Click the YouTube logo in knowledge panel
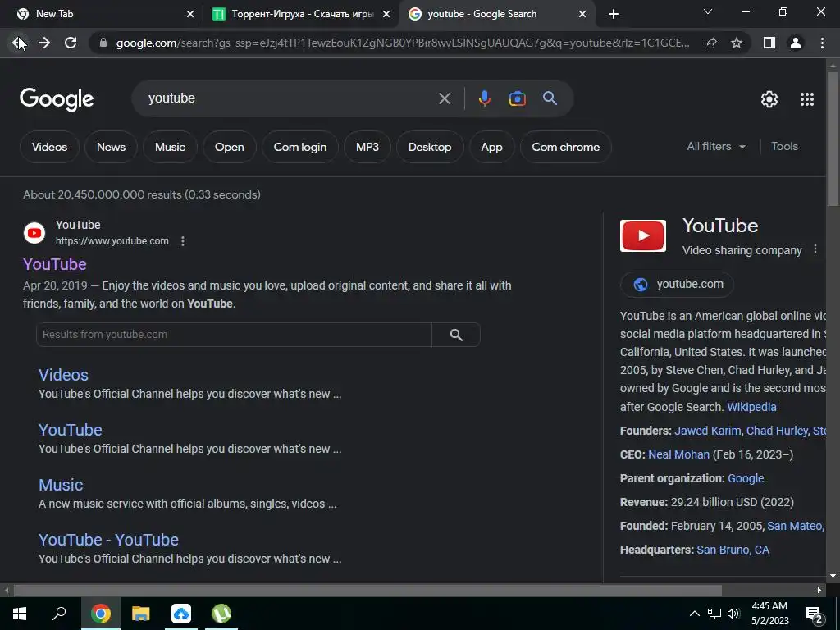The width and height of the screenshot is (840, 630). pyautogui.click(x=643, y=235)
